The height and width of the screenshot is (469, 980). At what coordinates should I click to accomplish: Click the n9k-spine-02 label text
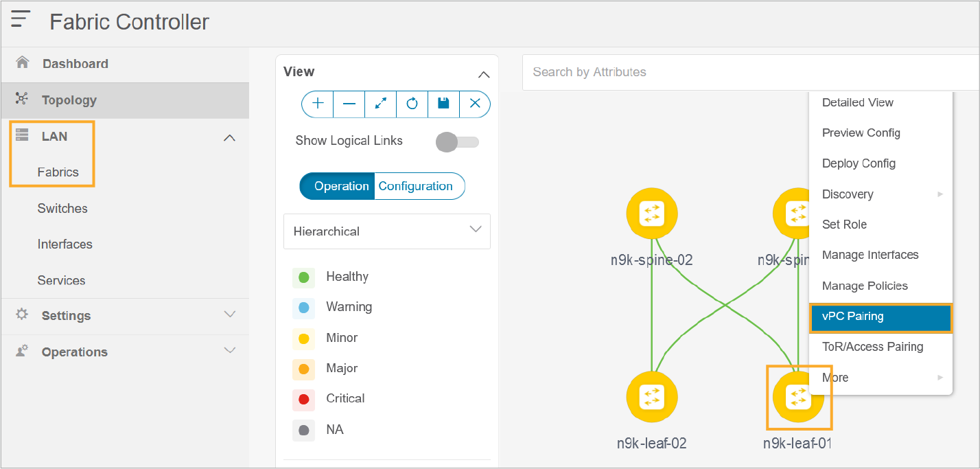[651, 260]
